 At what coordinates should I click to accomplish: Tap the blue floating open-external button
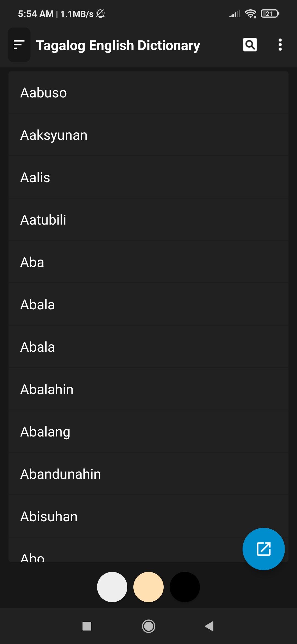point(263,549)
